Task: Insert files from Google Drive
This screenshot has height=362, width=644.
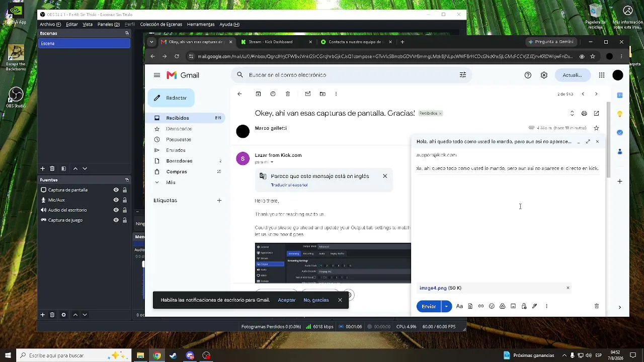Action: click(502, 306)
